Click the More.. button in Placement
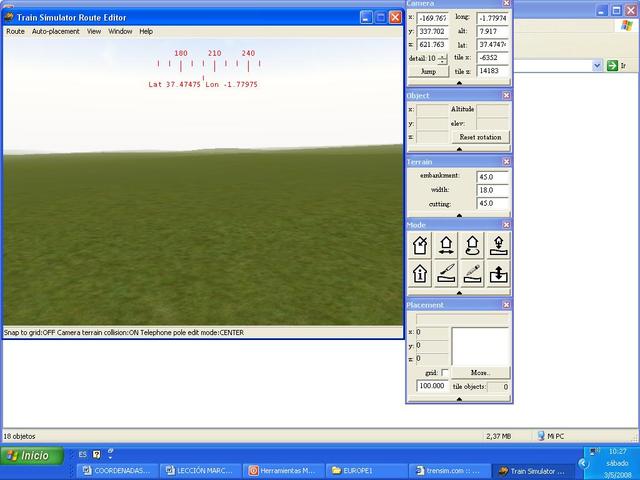Image resolution: width=640 pixels, height=480 pixels. 481,373
